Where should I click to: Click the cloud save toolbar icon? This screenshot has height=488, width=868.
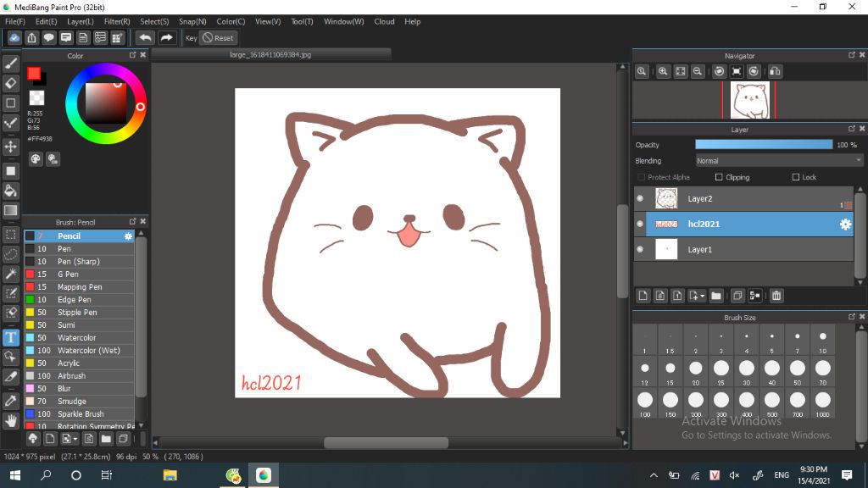[14, 37]
